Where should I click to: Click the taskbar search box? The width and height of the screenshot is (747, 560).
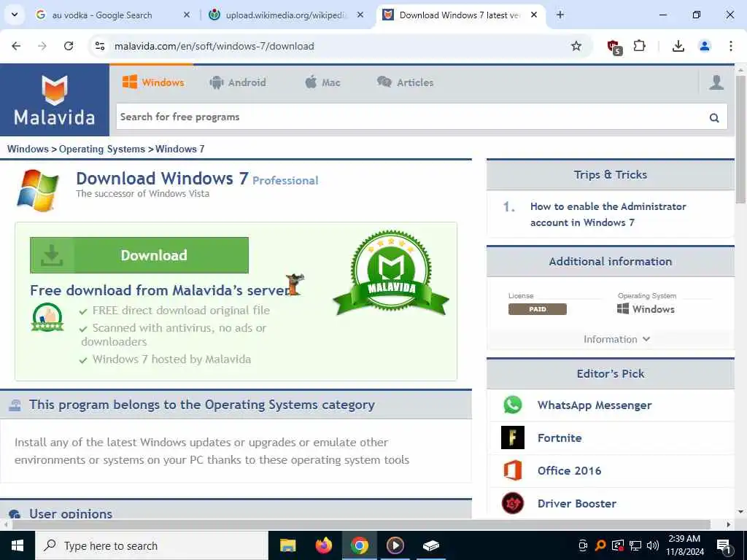tap(152, 545)
